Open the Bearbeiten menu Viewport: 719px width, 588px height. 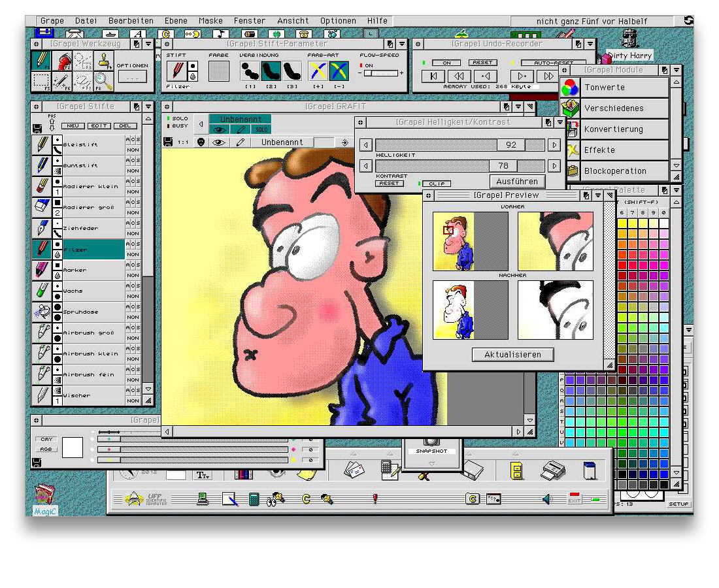click(131, 21)
